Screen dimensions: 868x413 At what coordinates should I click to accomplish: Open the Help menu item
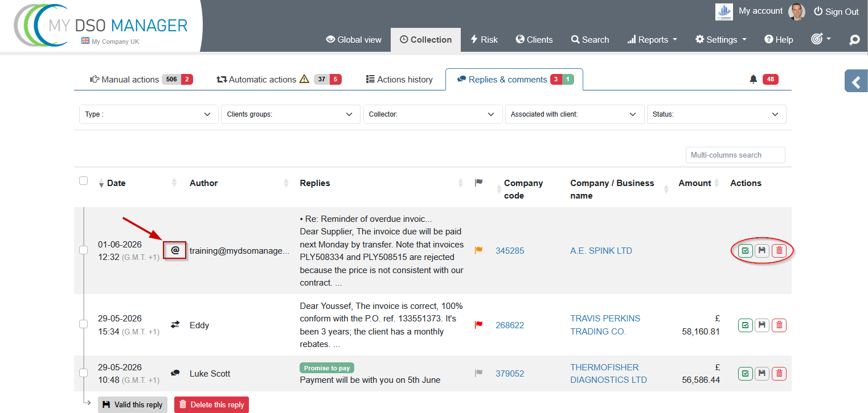[x=779, y=40]
